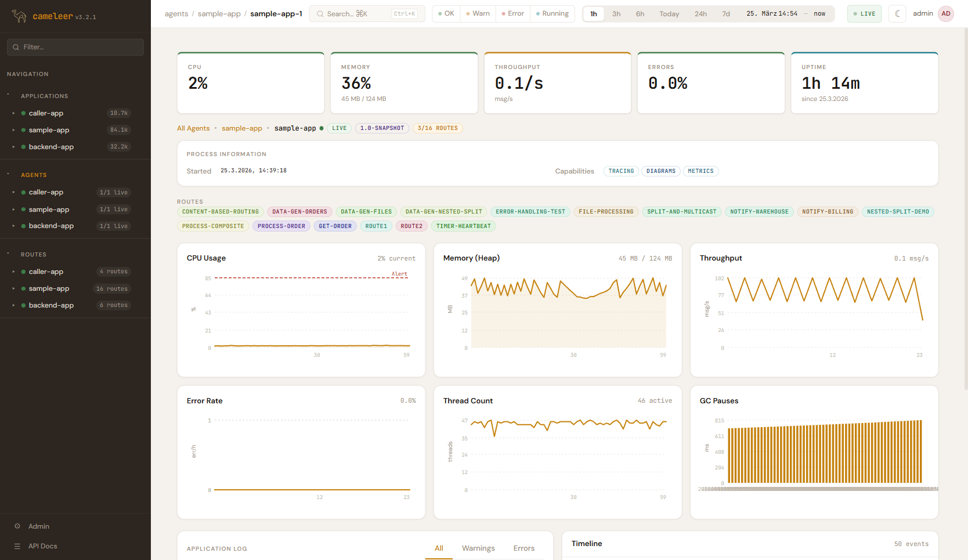Click the magnifier icon in sidebar filter
Viewport: 968px width, 560px height.
pos(16,48)
